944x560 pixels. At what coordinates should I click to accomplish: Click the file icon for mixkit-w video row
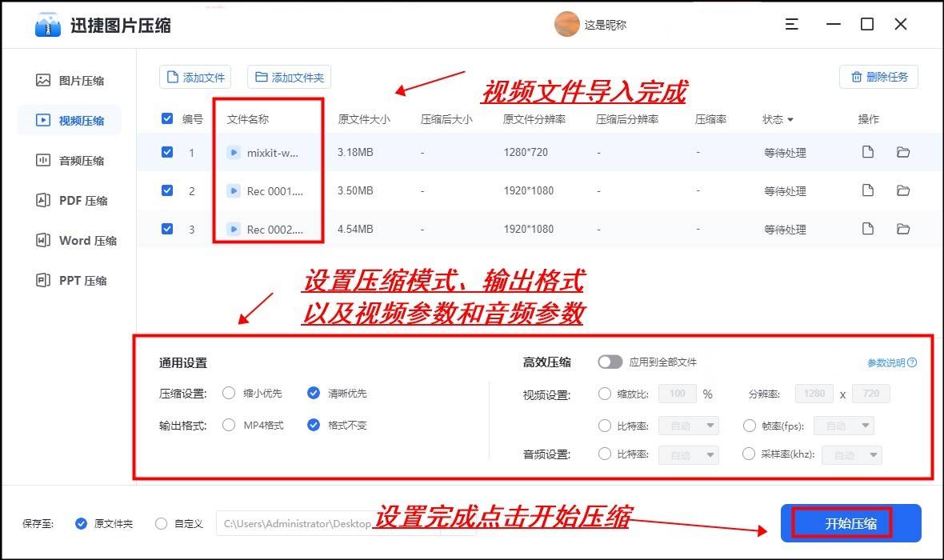coord(867,152)
